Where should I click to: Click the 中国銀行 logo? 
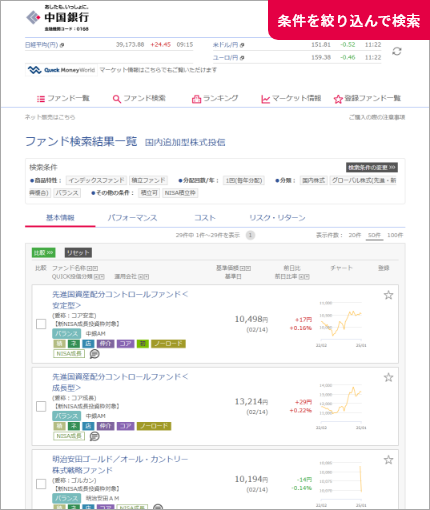(57, 18)
